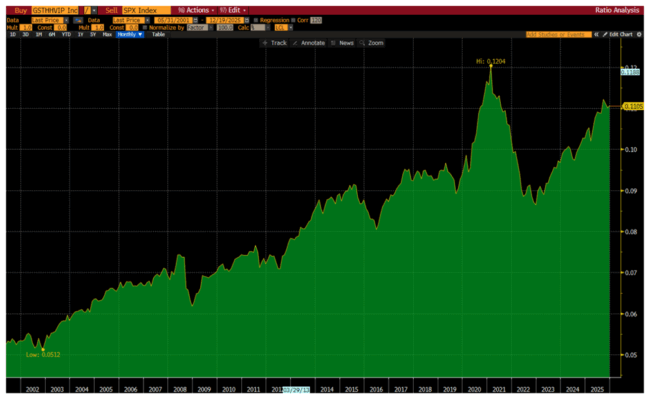
Task: Click icon next to GSTHHVIP ticker field
Action: pos(88,9)
